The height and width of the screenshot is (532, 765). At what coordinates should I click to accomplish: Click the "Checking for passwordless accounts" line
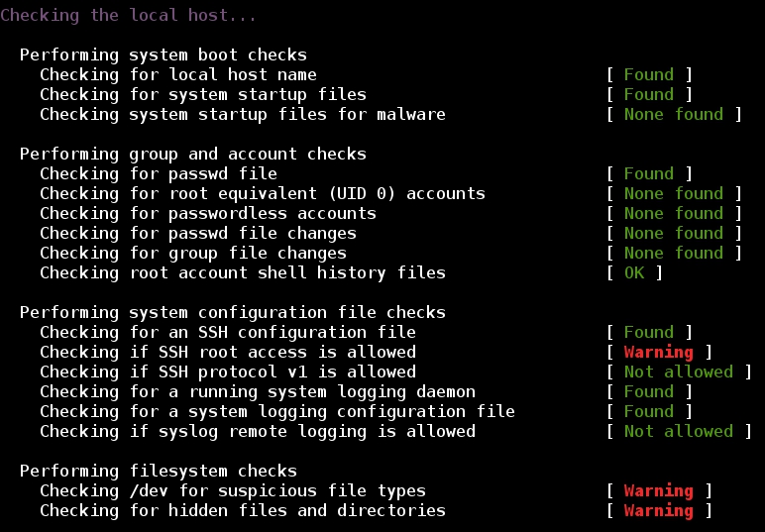(x=207, y=213)
